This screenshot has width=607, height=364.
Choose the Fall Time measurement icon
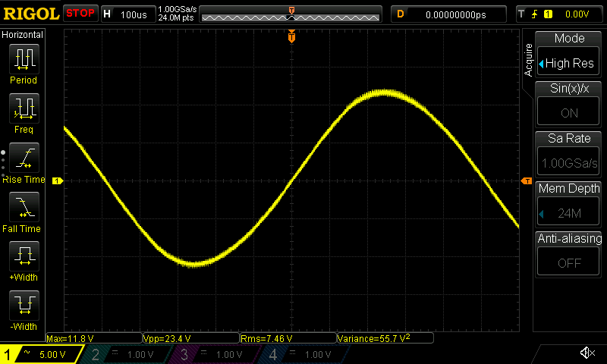tap(24, 207)
